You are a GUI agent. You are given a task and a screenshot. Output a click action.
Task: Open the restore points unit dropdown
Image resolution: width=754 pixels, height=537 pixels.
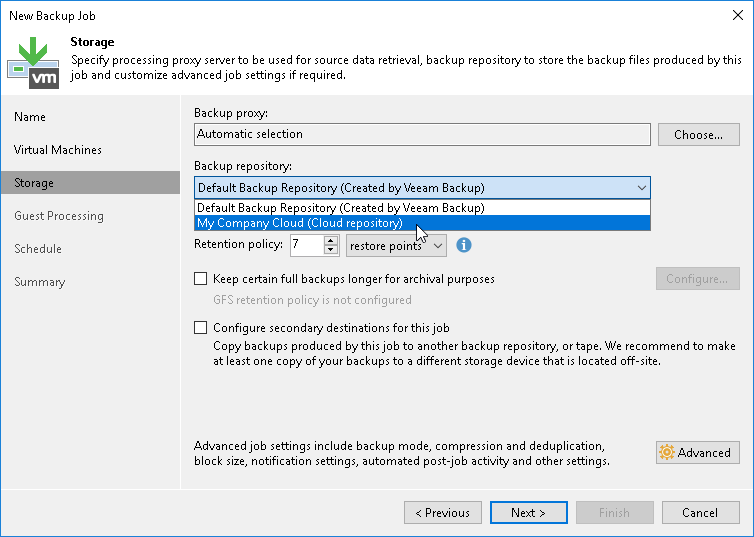396,246
